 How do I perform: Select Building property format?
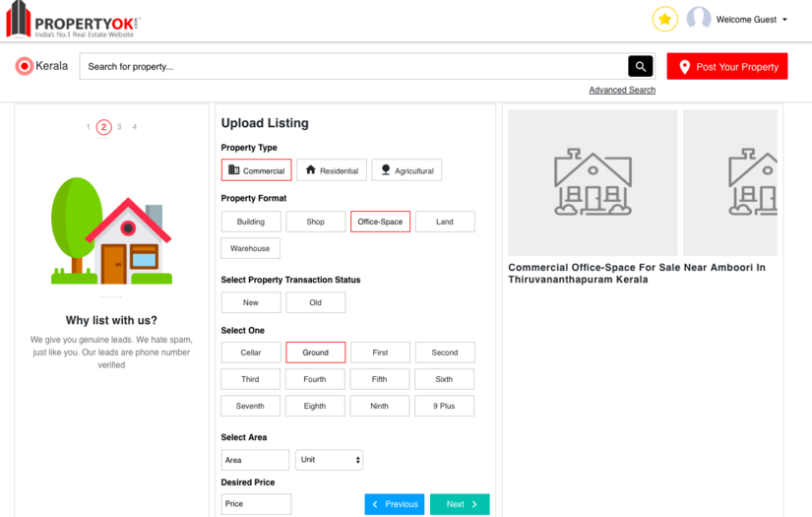[x=251, y=222]
